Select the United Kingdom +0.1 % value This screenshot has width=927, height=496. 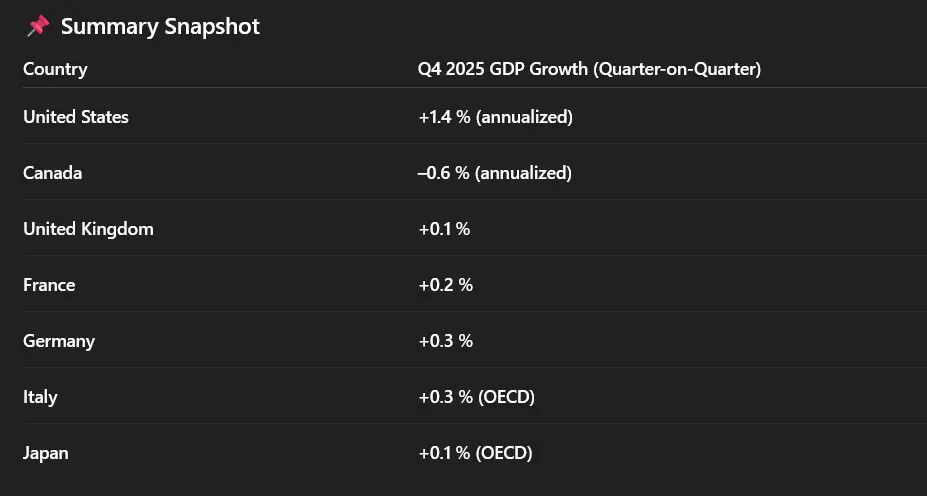pyautogui.click(x=444, y=229)
